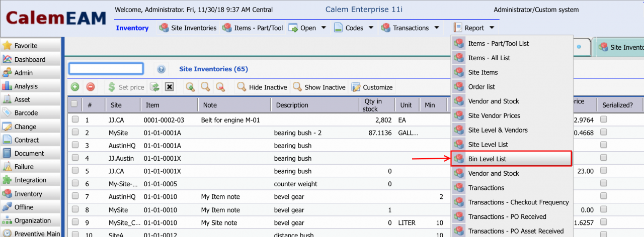Select Items - Part/Tool List report
The image size is (644, 237).
512,43
